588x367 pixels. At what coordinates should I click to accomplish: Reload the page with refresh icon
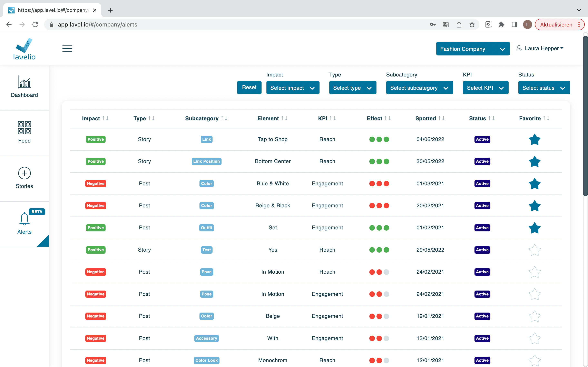35,24
